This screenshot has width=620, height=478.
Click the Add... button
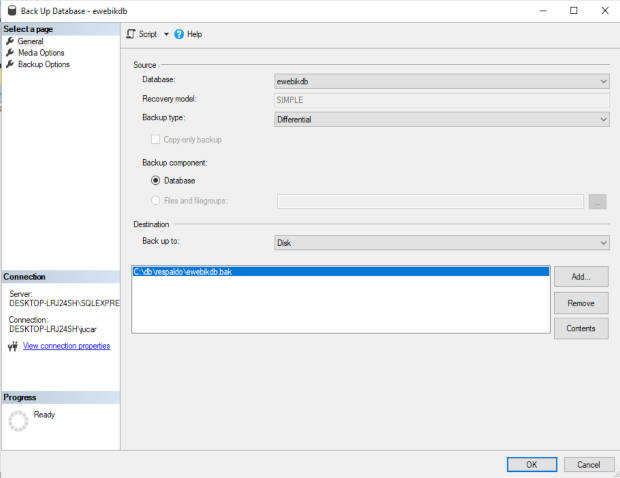(581, 276)
